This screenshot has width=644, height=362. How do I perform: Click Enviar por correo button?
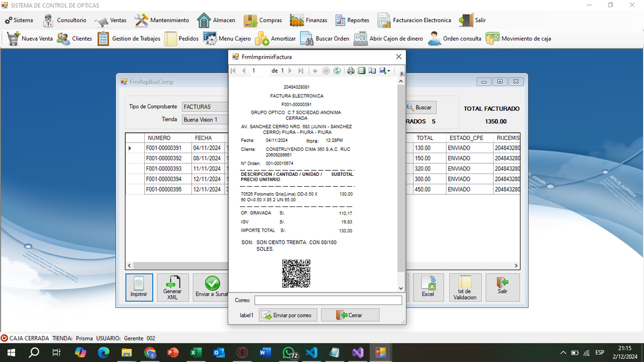click(288, 315)
